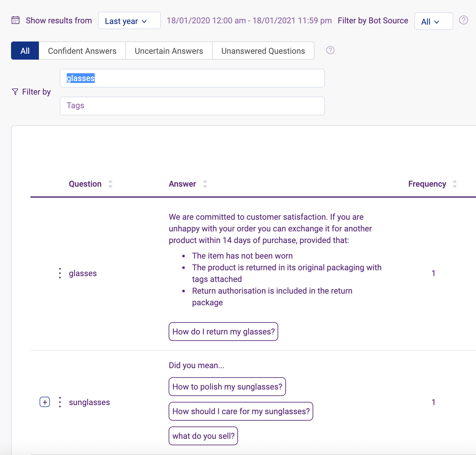Click the help icon beside answer type tabs
Screen dimensions: 476x455
coord(330,50)
